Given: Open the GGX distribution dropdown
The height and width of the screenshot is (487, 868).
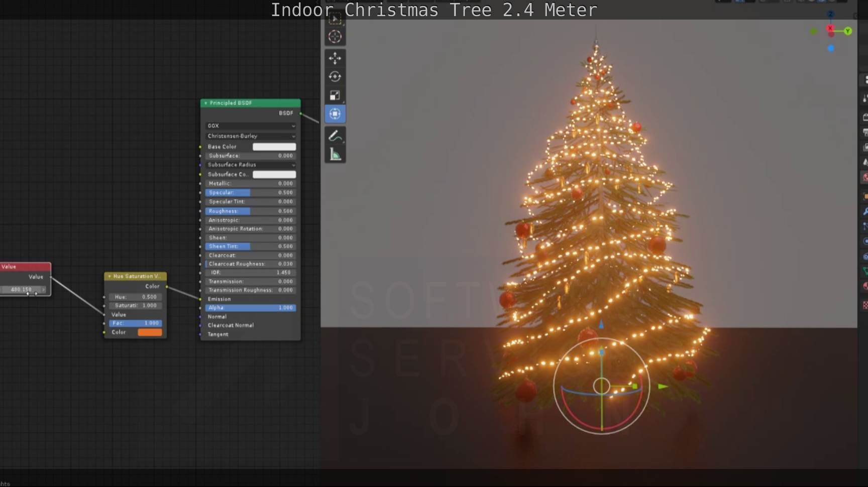Looking at the screenshot, I should tap(251, 126).
